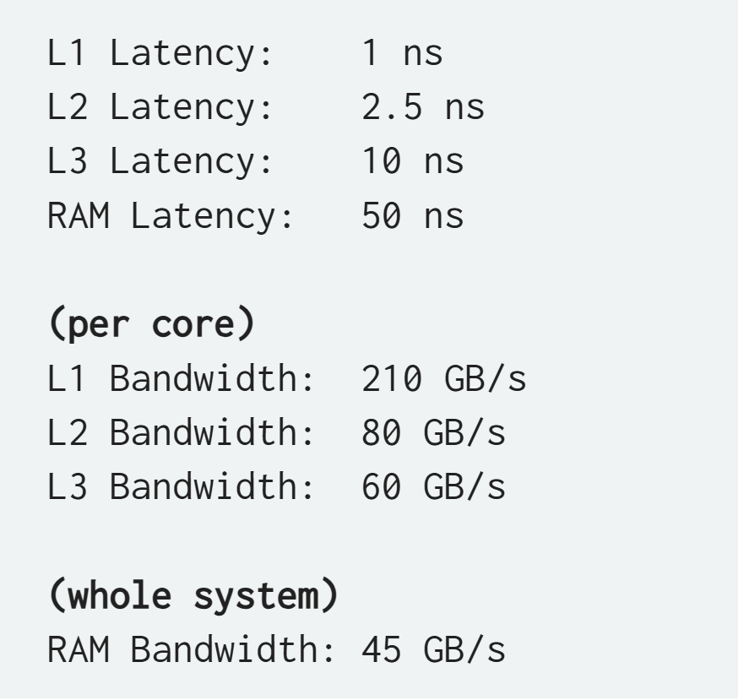Screen dimensions: 738x700
Task: Select the 50 ns value
Action: pos(413,215)
